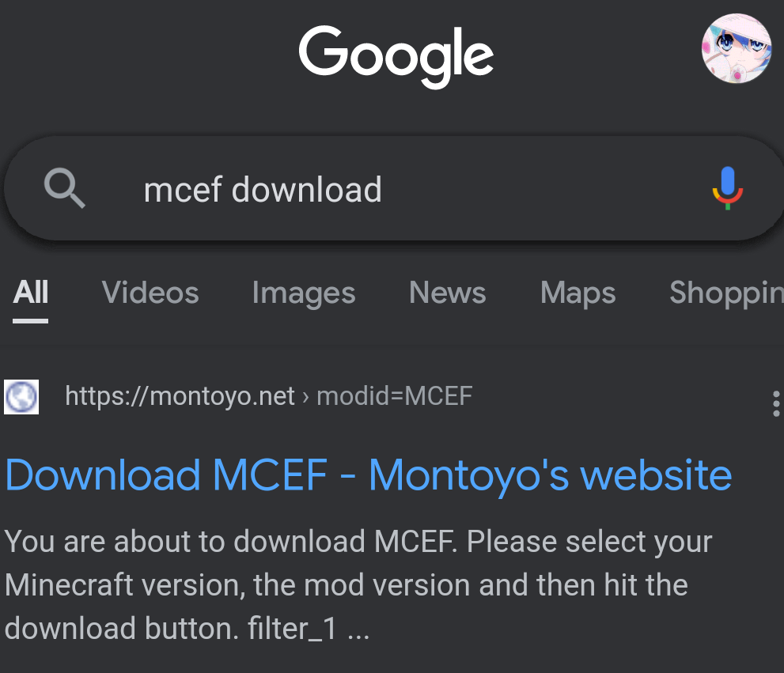Click the Google search magnifier icon
The height and width of the screenshot is (673, 784).
pos(65,187)
